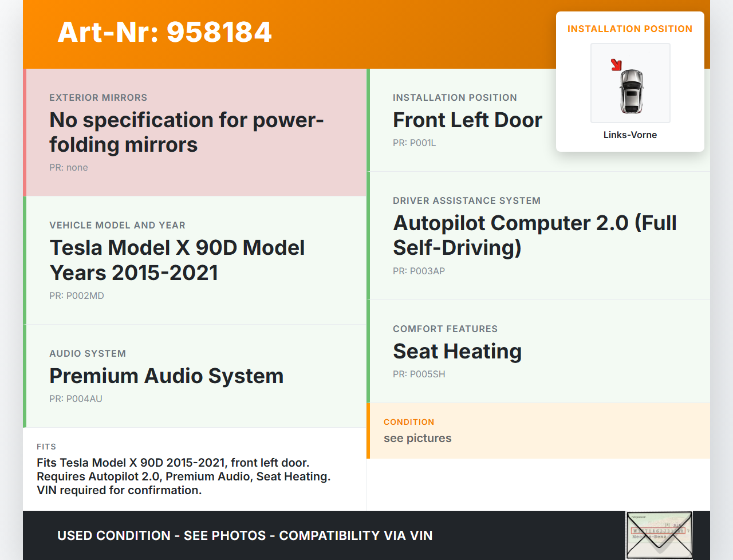
Task: Click the Fits compatibility description text
Action: point(183,476)
